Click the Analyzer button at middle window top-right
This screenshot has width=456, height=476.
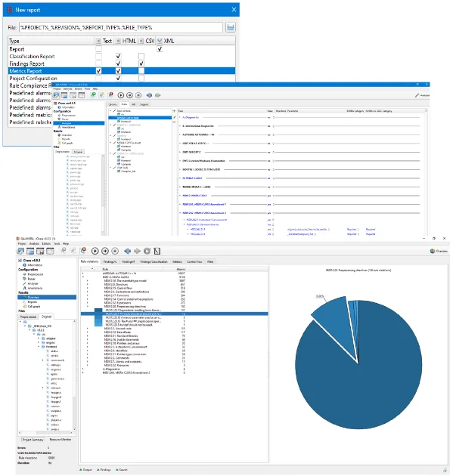422,95
